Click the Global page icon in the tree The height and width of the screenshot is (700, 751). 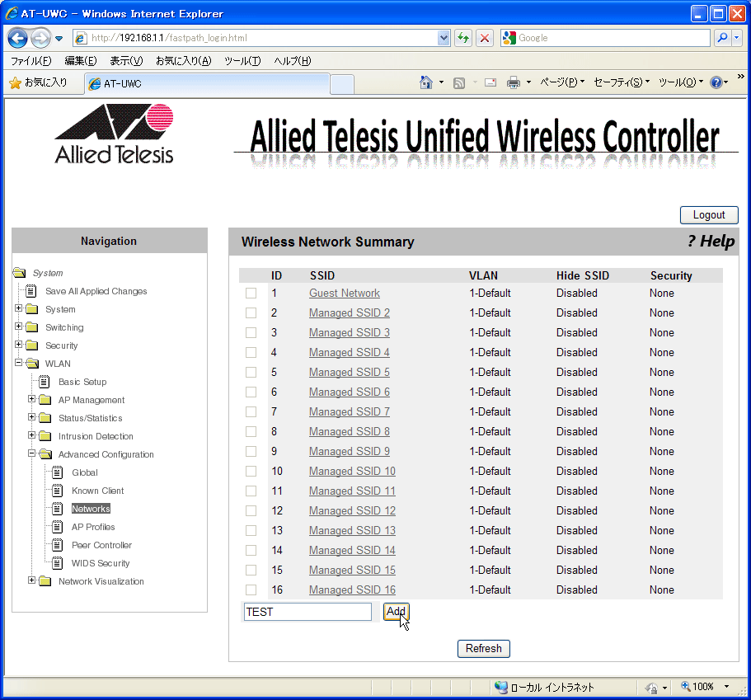pyautogui.click(x=58, y=472)
